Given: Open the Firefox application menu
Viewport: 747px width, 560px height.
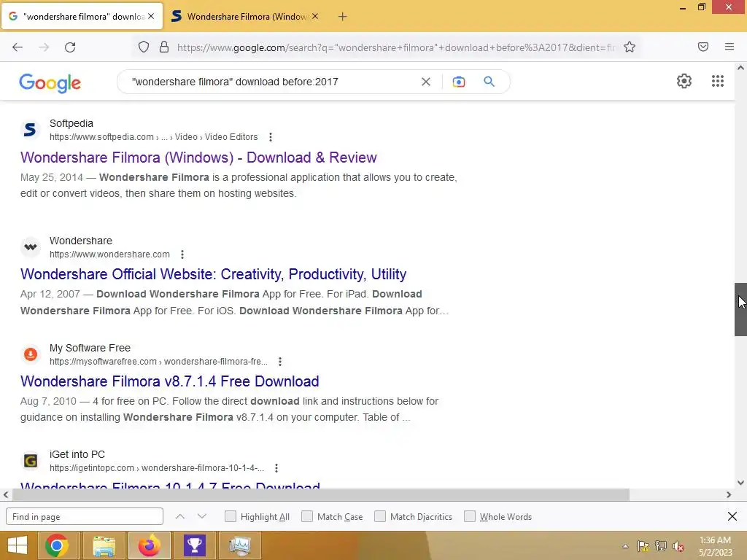Looking at the screenshot, I should 729,47.
